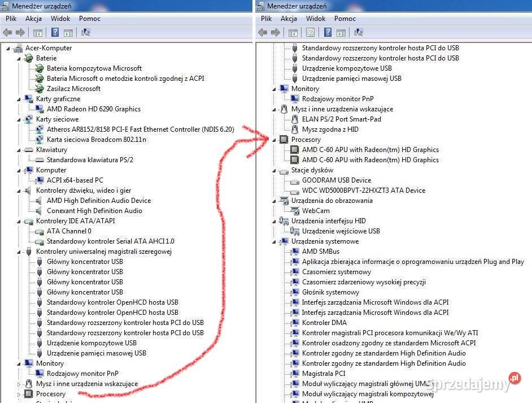
Task: Click the ELAN PS/2 Port Smart-Pad mouse icon
Action: pos(294,119)
